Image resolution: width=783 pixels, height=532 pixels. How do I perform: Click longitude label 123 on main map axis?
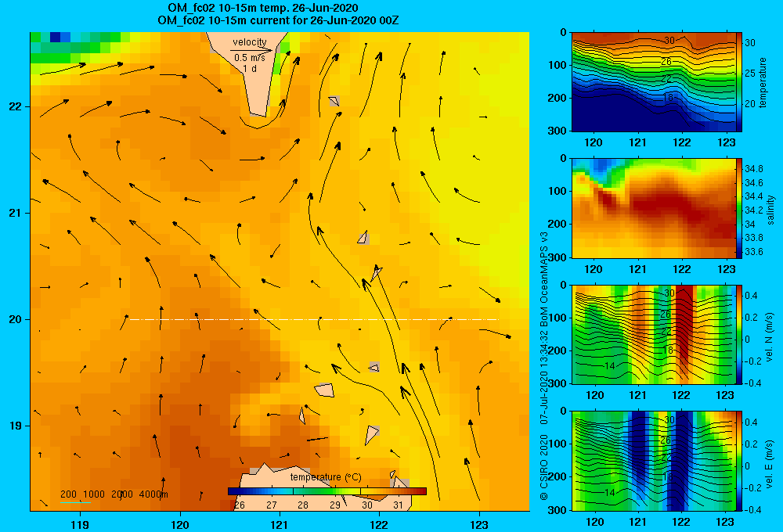[479, 524]
